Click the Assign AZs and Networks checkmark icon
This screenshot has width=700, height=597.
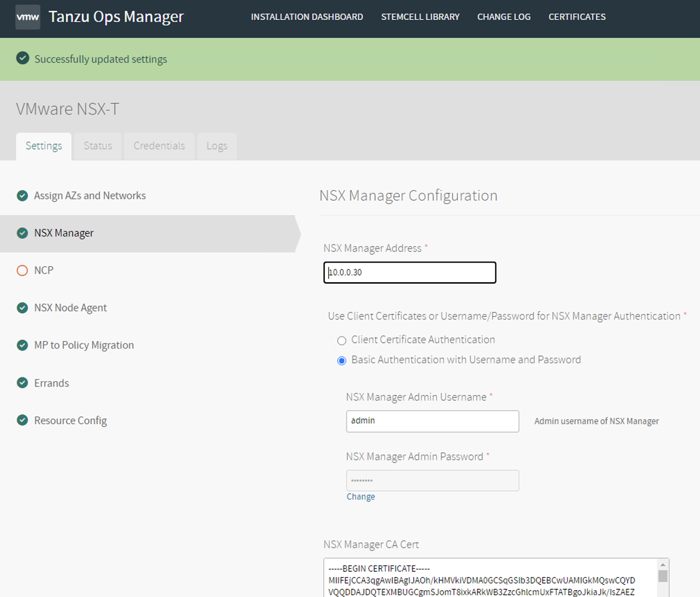(22, 196)
